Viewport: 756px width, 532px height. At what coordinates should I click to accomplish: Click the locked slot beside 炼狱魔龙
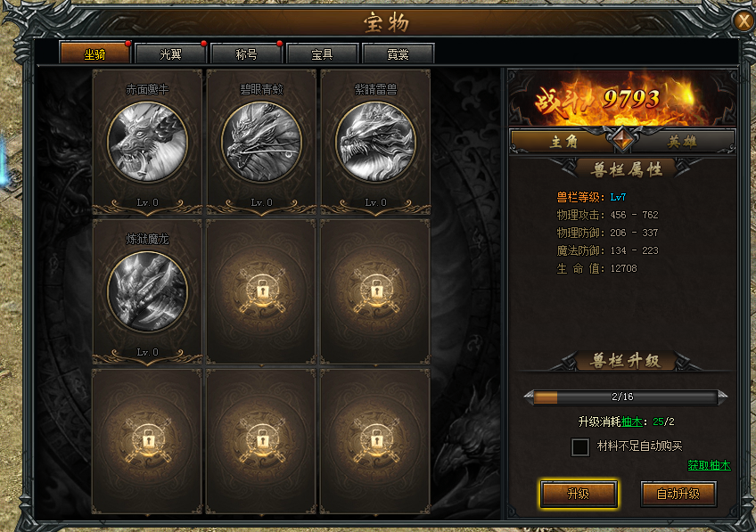(261, 291)
